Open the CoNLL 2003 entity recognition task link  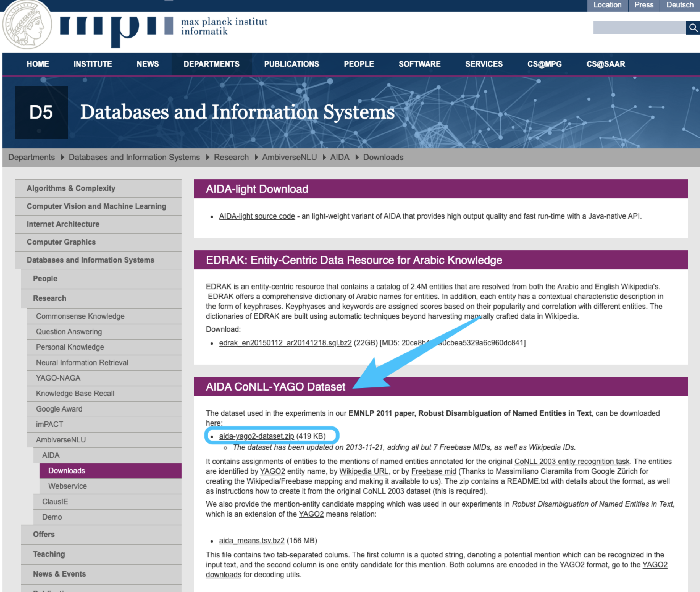[572, 461]
